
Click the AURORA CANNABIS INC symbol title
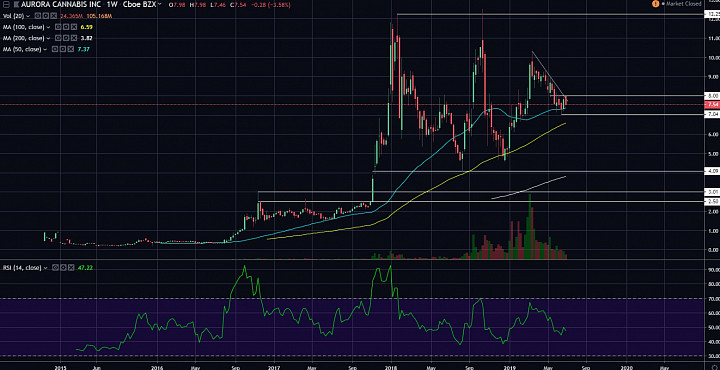pyautogui.click(x=61, y=4)
